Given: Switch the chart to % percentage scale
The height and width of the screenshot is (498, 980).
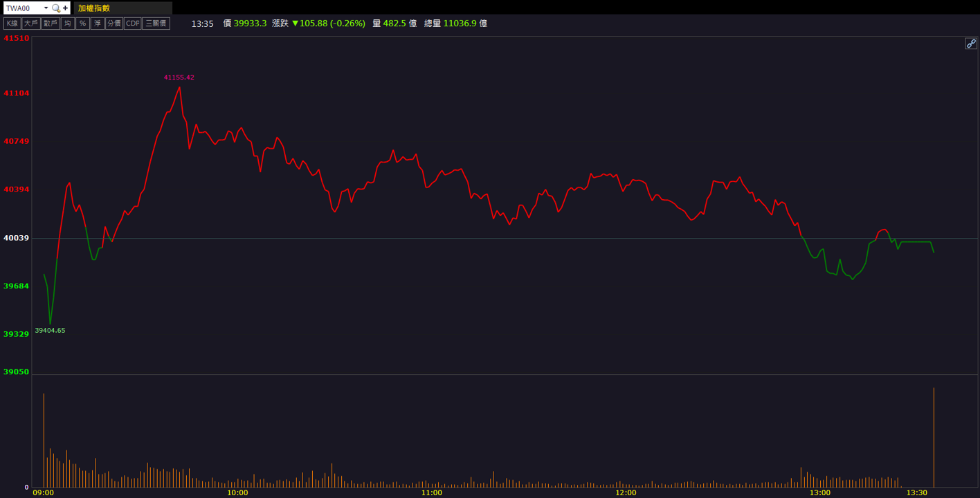Looking at the screenshot, I should click(x=82, y=24).
